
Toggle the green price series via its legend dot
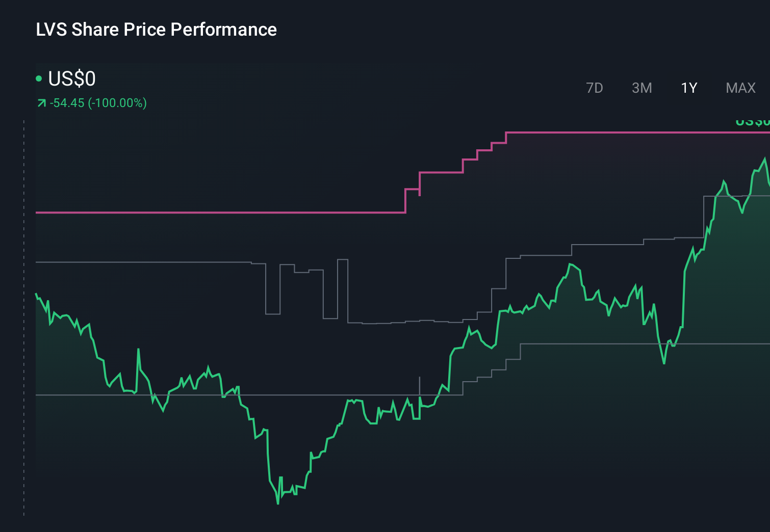coord(39,78)
